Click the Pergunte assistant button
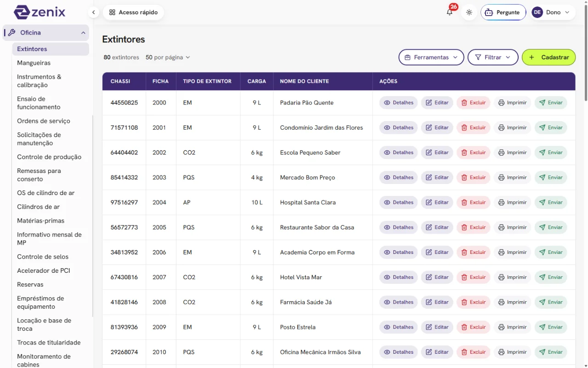The height and width of the screenshot is (368, 588). point(503,12)
